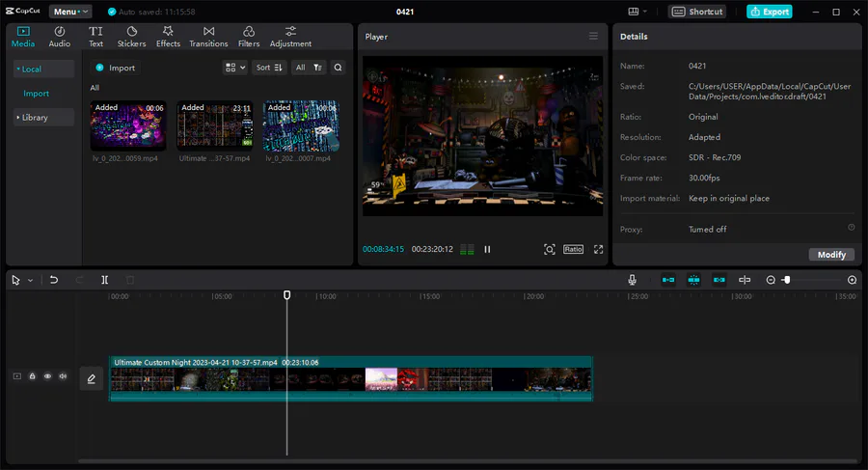Undo the last action
The height and width of the screenshot is (470, 868).
coord(54,280)
